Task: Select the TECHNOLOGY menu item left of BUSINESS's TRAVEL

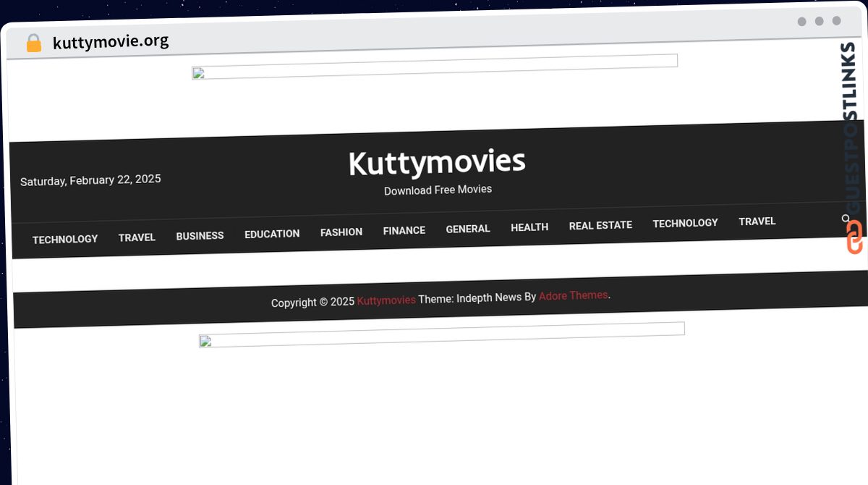Action: [x=65, y=239]
